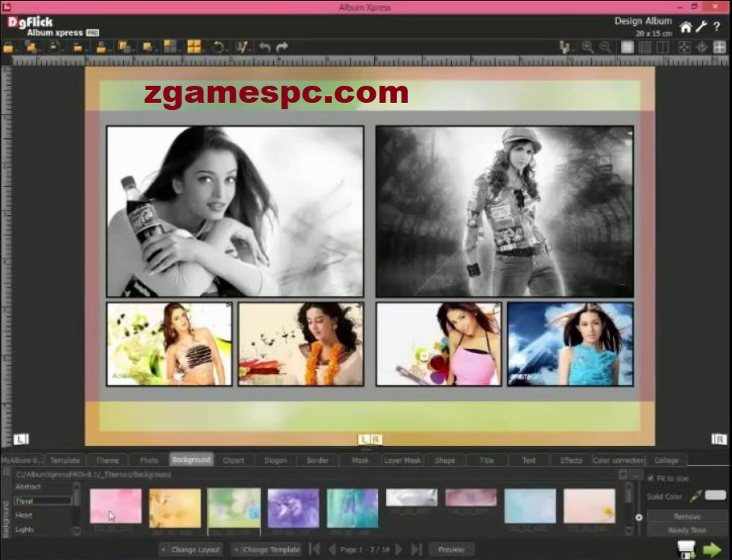Open help with the question mark
The image size is (732, 560).
click(717, 27)
